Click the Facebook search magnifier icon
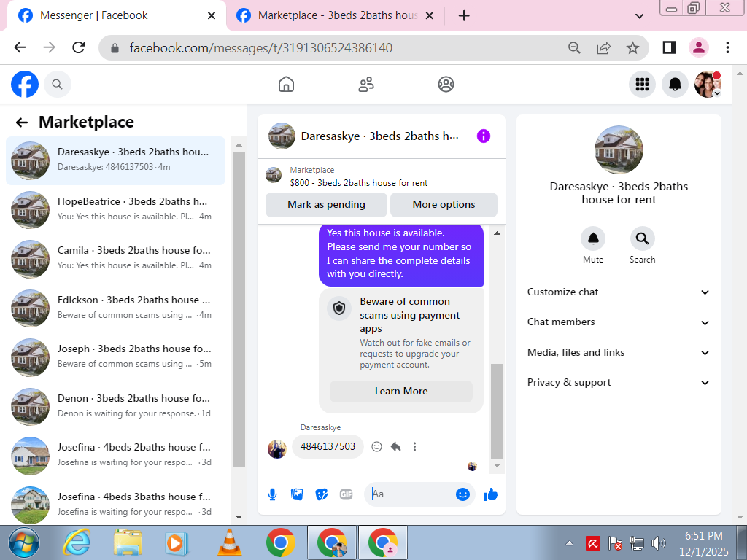 57,85
